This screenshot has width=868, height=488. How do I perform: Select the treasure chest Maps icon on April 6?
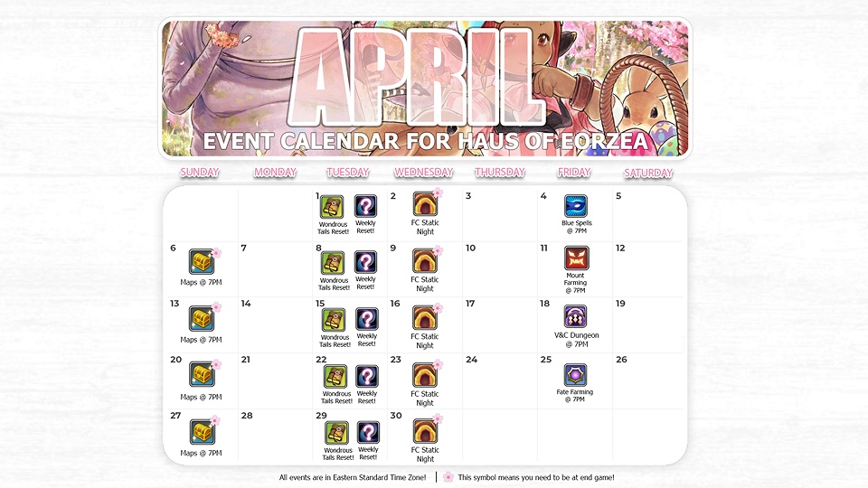tap(201, 262)
